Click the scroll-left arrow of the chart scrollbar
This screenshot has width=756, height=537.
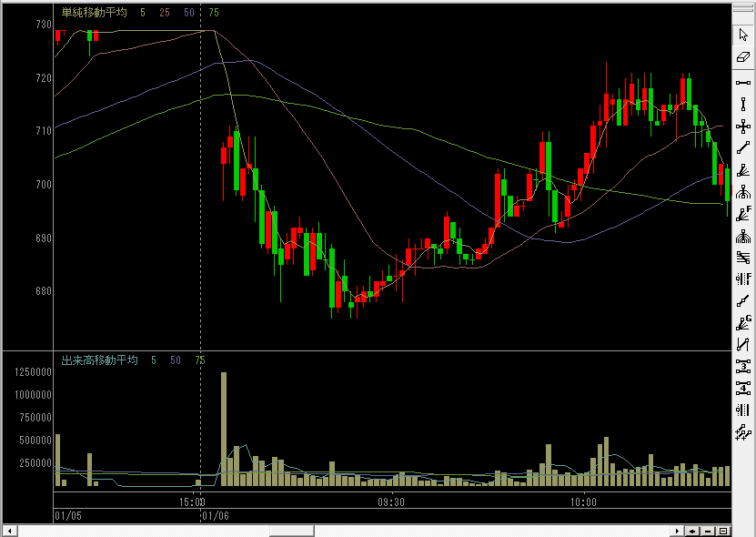point(10,532)
